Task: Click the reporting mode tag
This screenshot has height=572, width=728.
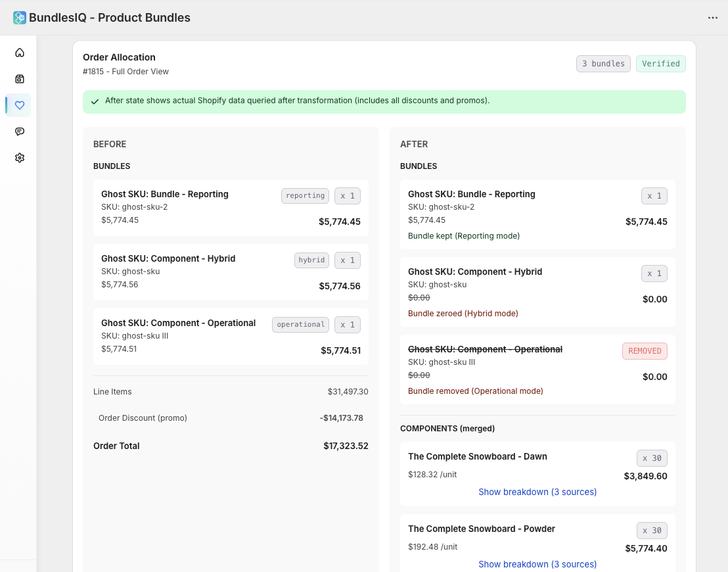Action: pyautogui.click(x=305, y=196)
